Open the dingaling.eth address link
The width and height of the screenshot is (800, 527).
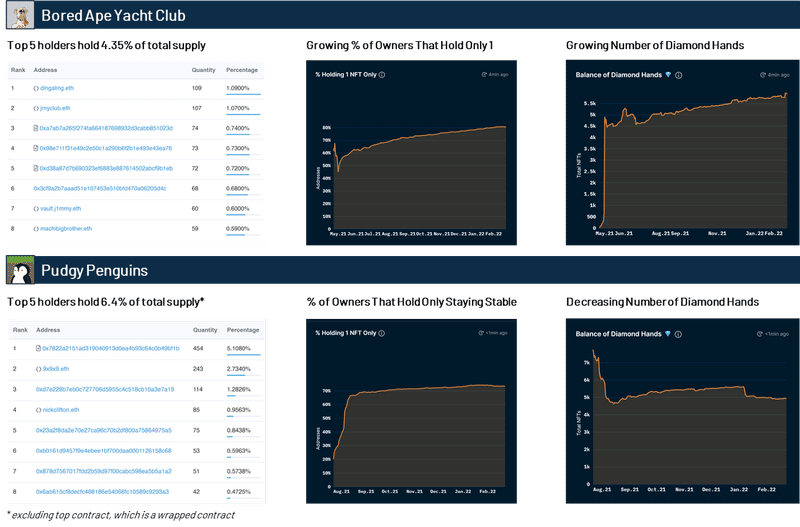[57, 88]
